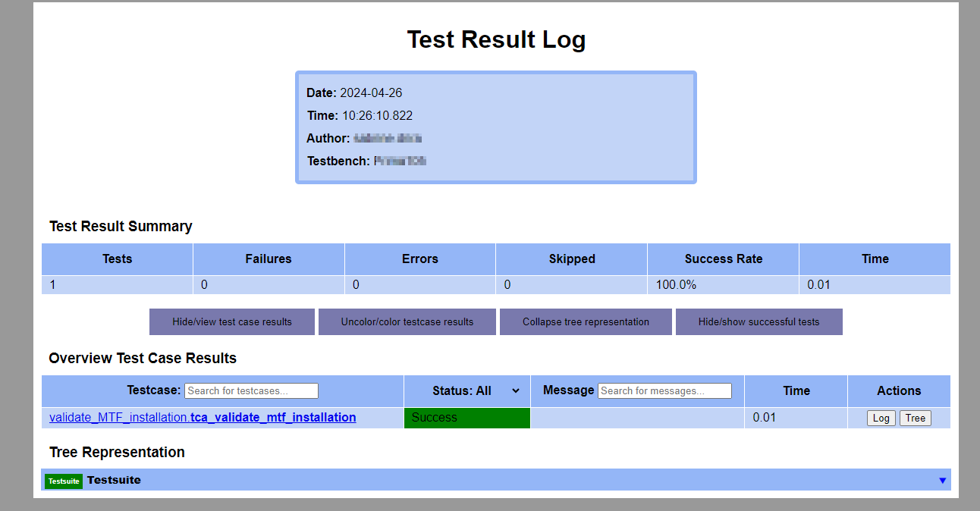
Task: Click the Failures summary column header
Action: pos(269,259)
